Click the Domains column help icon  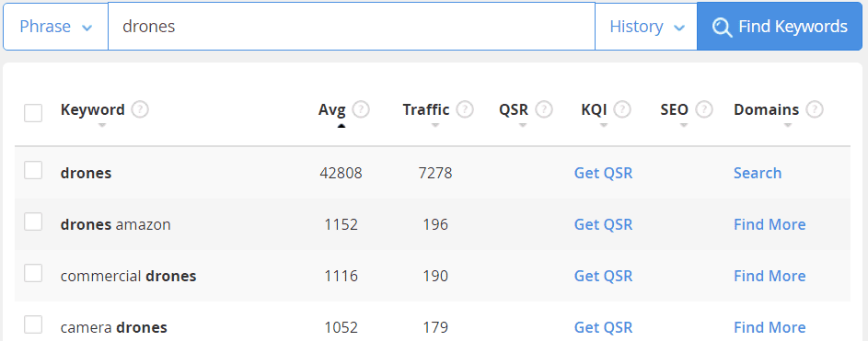(815, 110)
